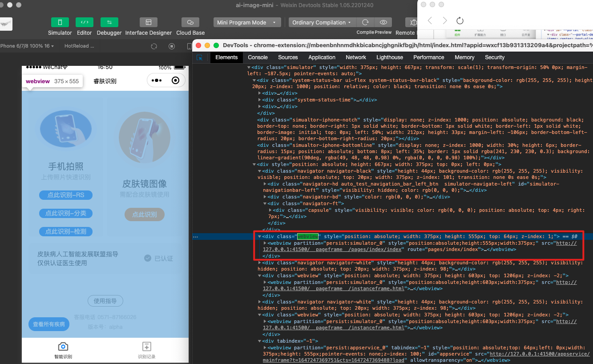Switch to the Application tab
This screenshot has width=593, height=364.
click(322, 57)
